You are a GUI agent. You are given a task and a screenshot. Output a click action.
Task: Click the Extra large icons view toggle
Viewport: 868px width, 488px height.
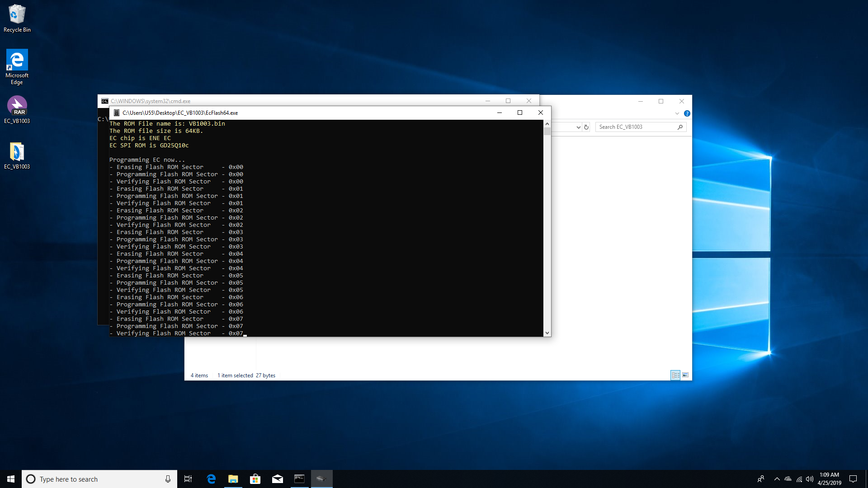(x=685, y=375)
